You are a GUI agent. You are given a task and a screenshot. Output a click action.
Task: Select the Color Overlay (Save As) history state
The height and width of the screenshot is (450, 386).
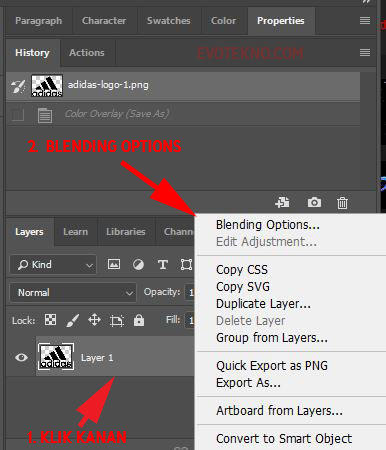(183, 114)
